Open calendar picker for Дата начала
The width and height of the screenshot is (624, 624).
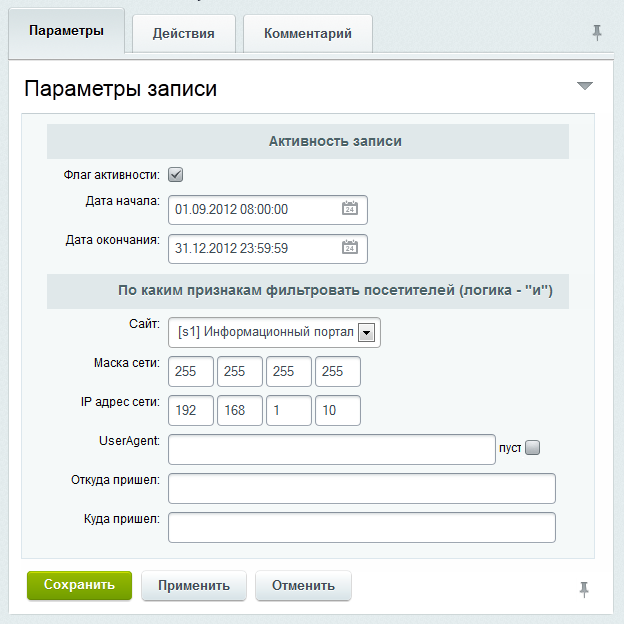click(x=350, y=209)
